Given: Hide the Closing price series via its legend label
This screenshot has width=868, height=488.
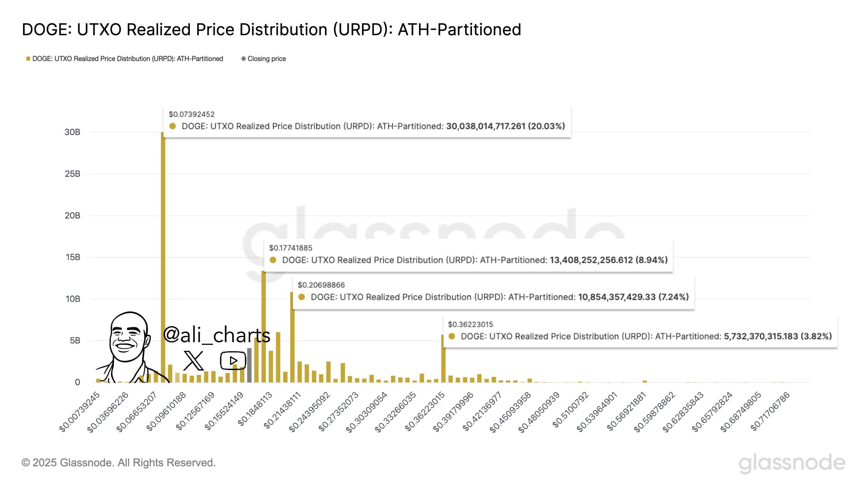Looking at the screenshot, I should (267, 59).
